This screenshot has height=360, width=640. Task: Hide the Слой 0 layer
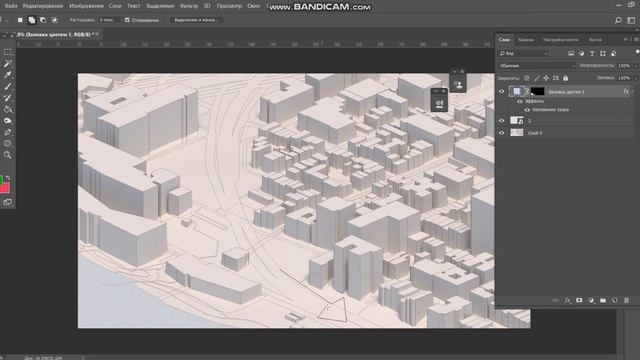[502, 133]
